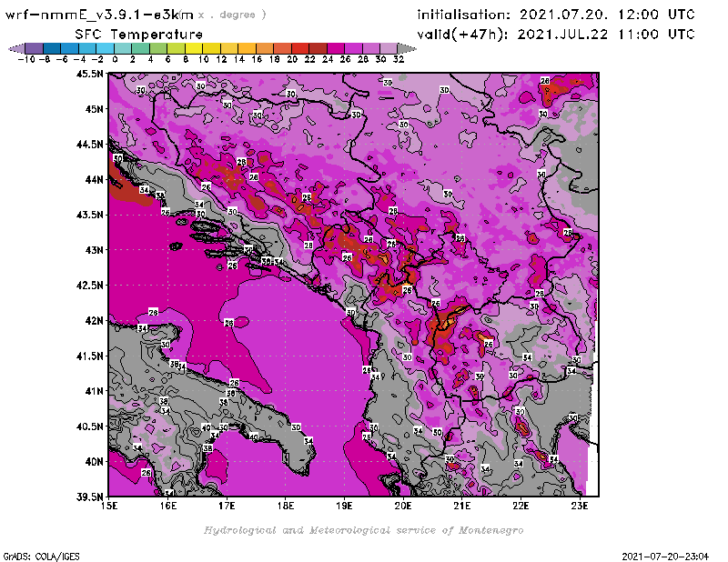Click the 41N latitude axis label
The width and height of the screenshot is (728, 562).
(94, 391)
